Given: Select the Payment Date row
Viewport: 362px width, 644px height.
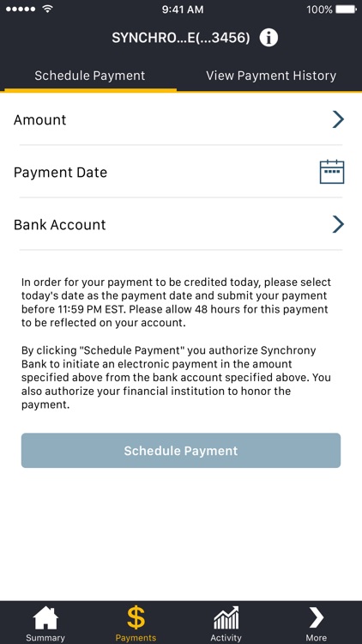Looking at the screenshot, I should click(181, 172).
